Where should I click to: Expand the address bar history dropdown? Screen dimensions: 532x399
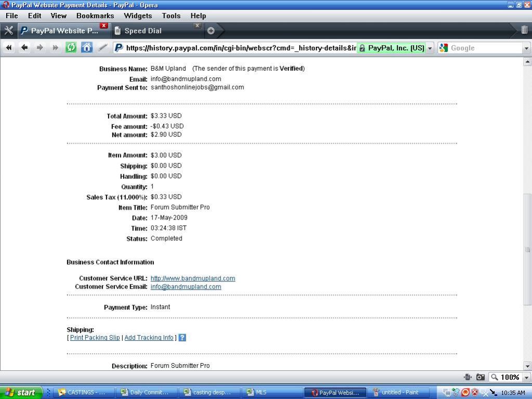(430, 48)
